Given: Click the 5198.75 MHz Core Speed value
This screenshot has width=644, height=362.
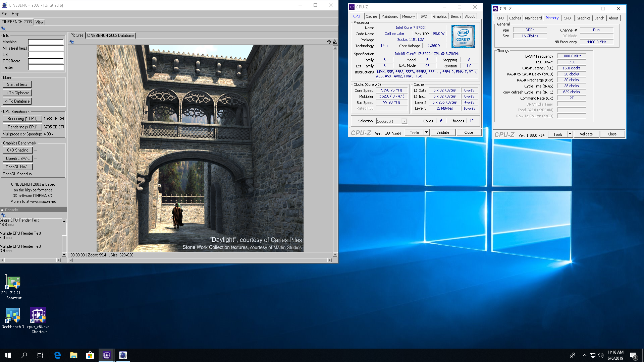Looking at the screenshot, I should click(x=391, y=90).
